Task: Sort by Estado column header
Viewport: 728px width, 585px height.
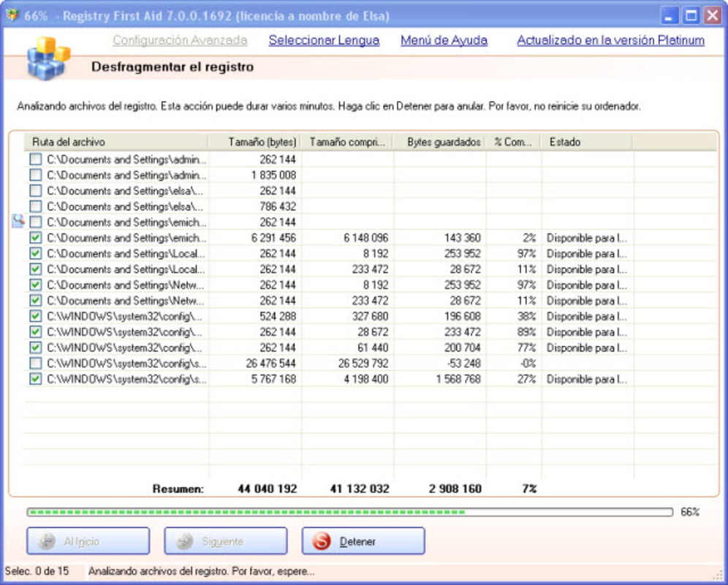Action: [586, 142]
